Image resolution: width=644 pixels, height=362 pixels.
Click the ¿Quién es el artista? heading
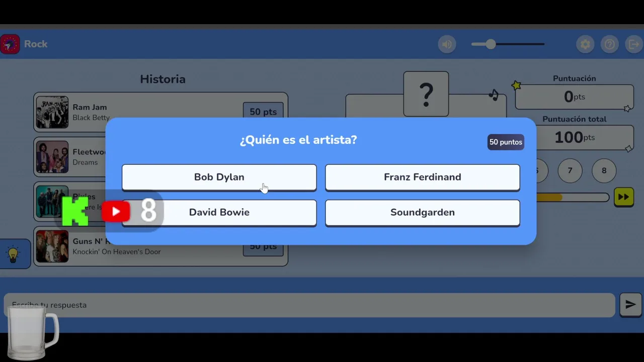[298, 140]
